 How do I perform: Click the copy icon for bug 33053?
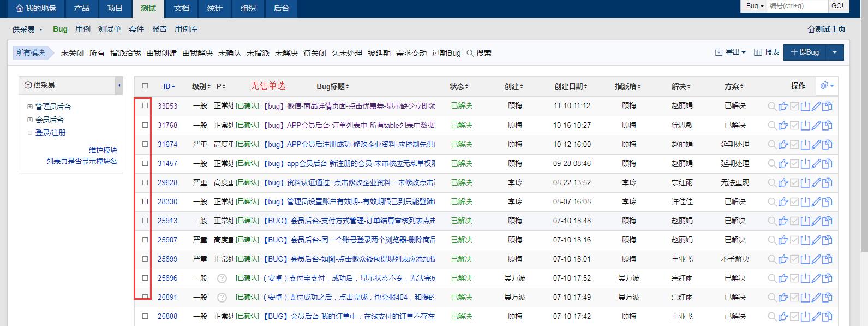(x=828, y=106)
